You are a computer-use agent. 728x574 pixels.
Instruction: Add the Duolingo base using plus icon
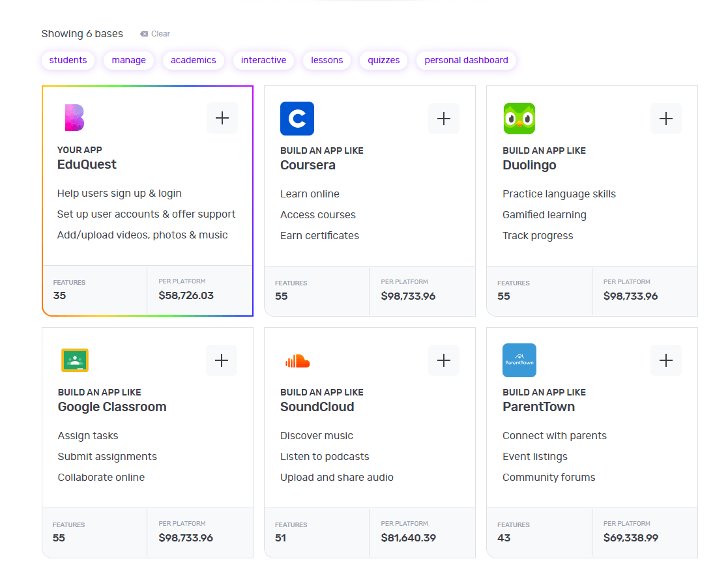pyautogui.click(x=666, y=119)
